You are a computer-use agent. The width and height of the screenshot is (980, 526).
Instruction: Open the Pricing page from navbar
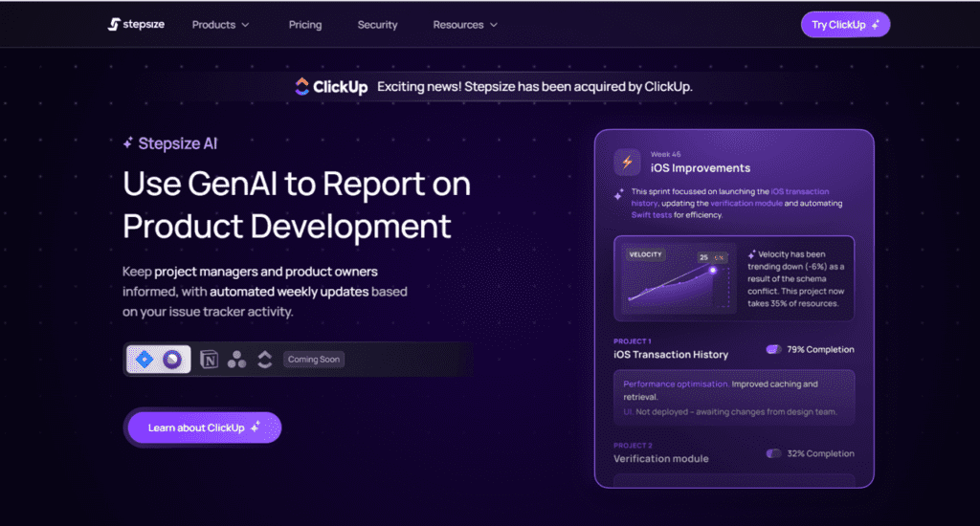coord(305,25)
